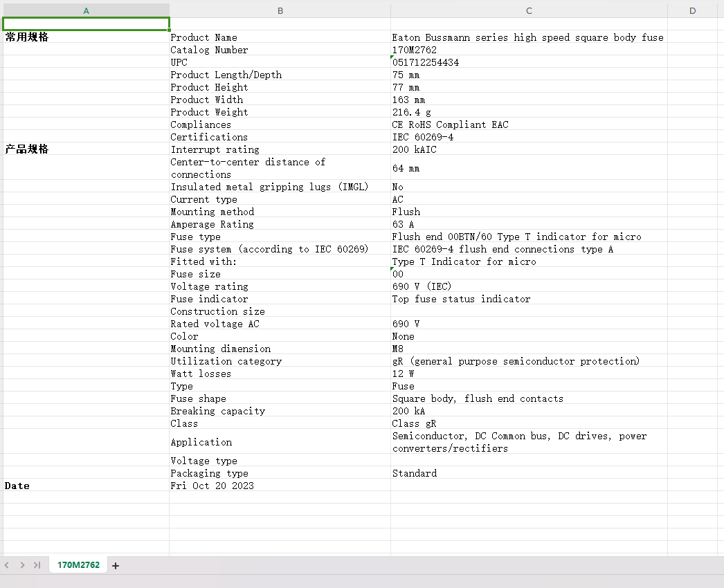Jump to last sheet arrow
Screen dimensions: 724x588
point(37,565)
